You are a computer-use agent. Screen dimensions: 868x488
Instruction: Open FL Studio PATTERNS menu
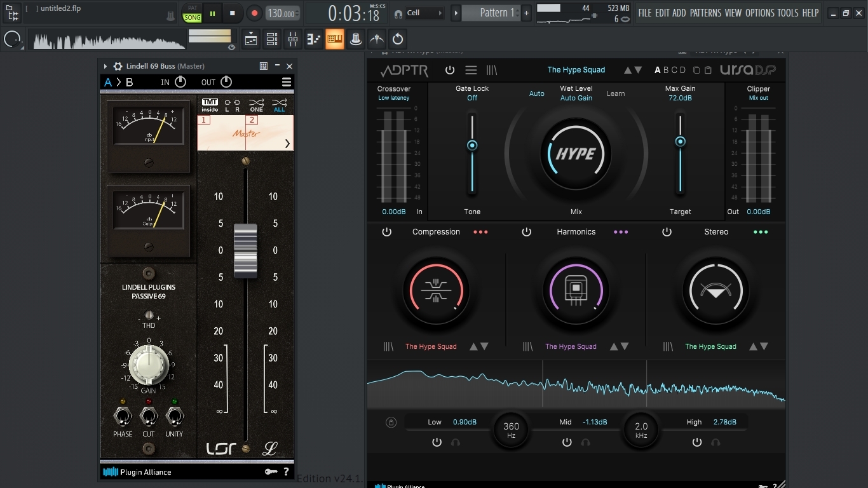(705, 13)
